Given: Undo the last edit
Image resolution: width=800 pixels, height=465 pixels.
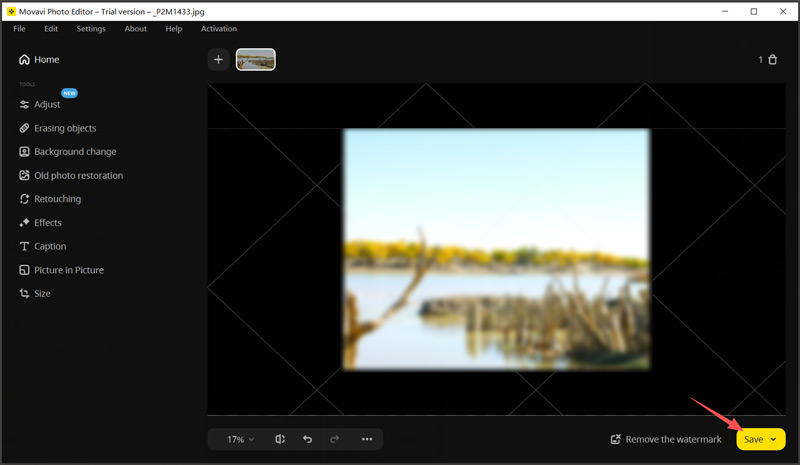Looking at the screenshot, I should 307,439.
